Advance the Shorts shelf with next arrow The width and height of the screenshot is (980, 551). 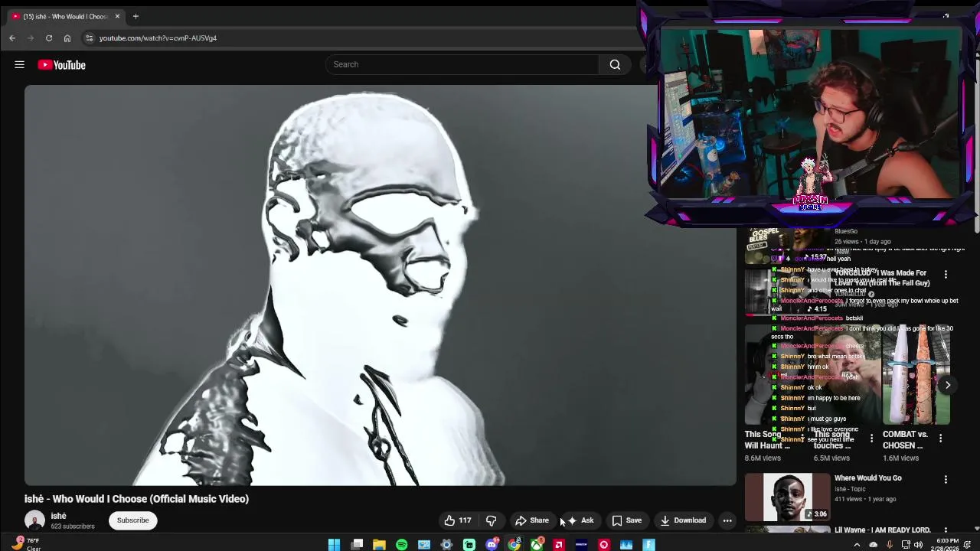tap(947, 385)
